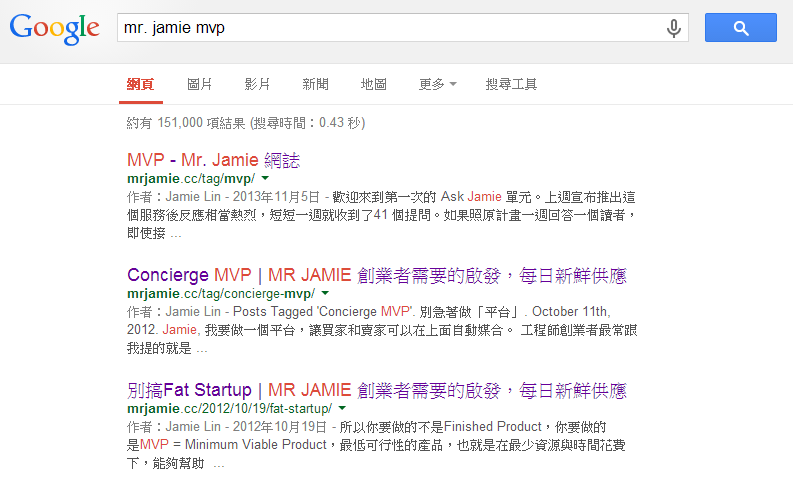Click the result count text '約有 151,000 項結果'

tap(186, 123)
